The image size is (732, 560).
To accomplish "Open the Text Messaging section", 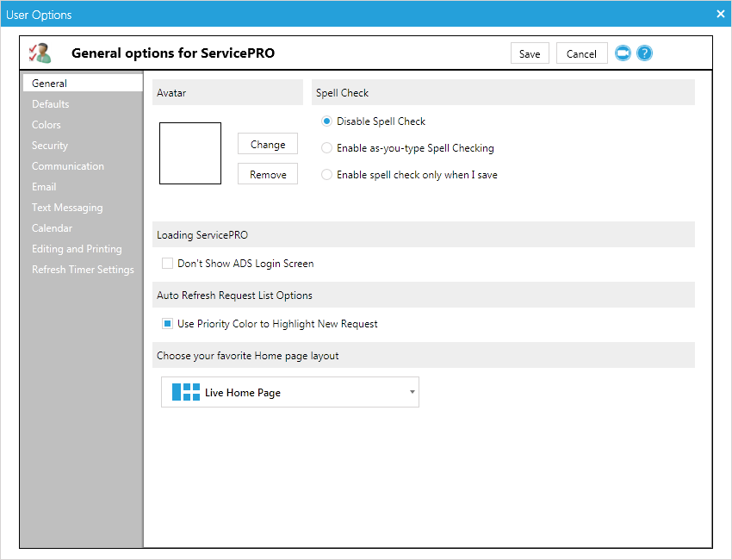I will coord(67,208).
